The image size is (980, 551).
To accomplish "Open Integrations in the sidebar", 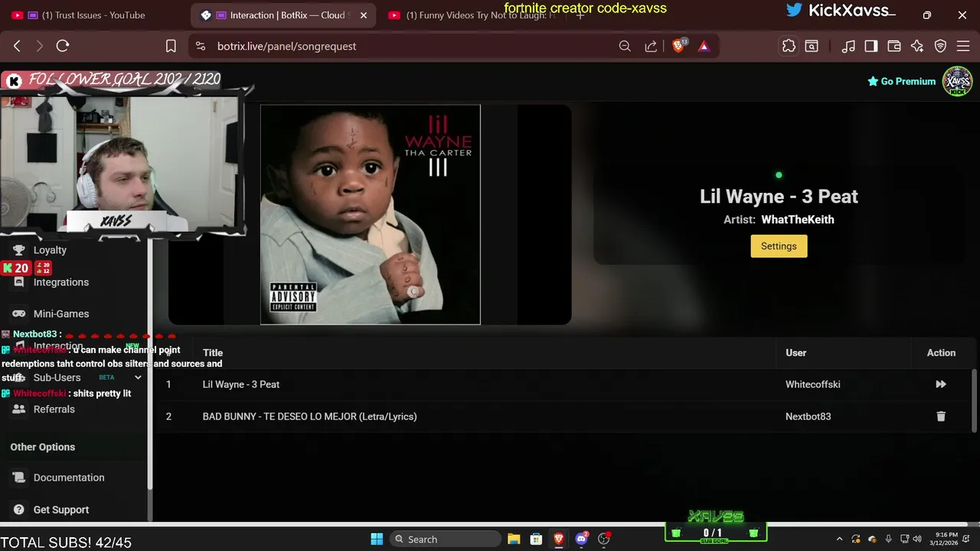I will (x=61, y=282).
